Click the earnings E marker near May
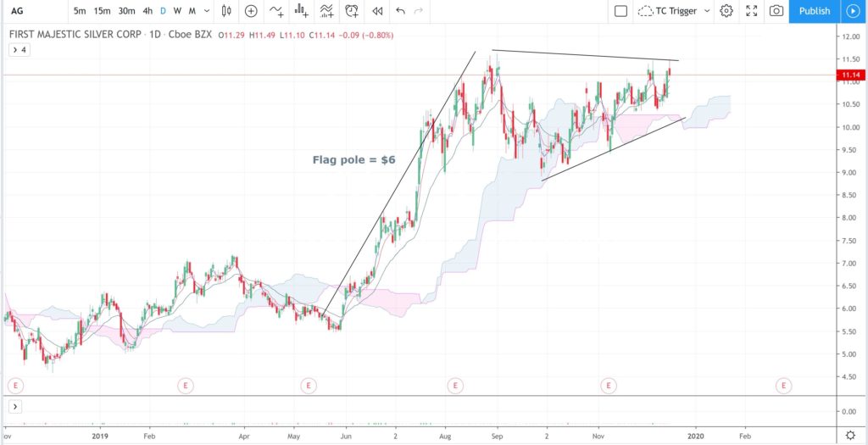 308,385
